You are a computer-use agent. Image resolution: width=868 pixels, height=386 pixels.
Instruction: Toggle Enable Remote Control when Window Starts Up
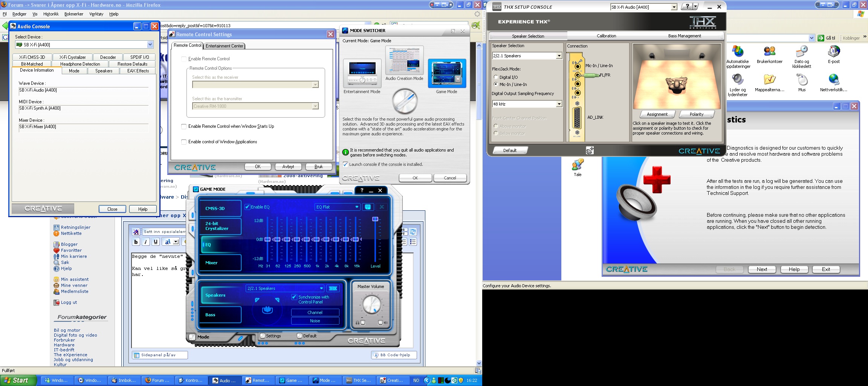[184, 127]
